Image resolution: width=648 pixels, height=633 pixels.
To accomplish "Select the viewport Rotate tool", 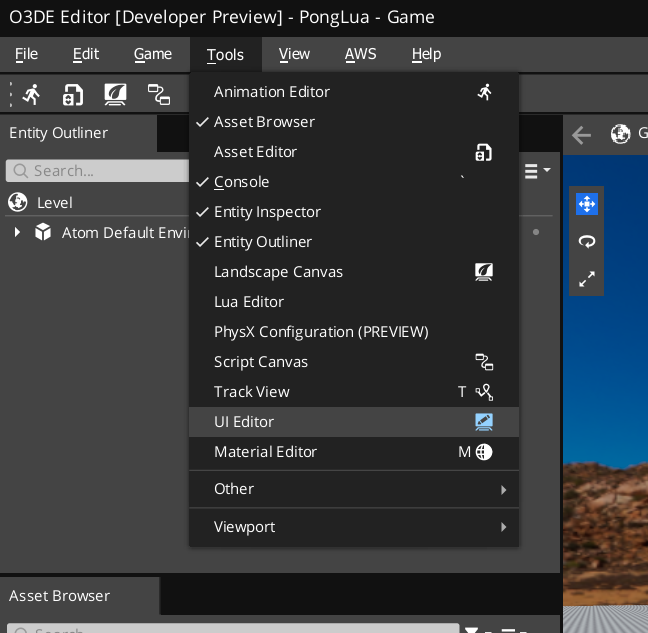I will tap(587, 241).
